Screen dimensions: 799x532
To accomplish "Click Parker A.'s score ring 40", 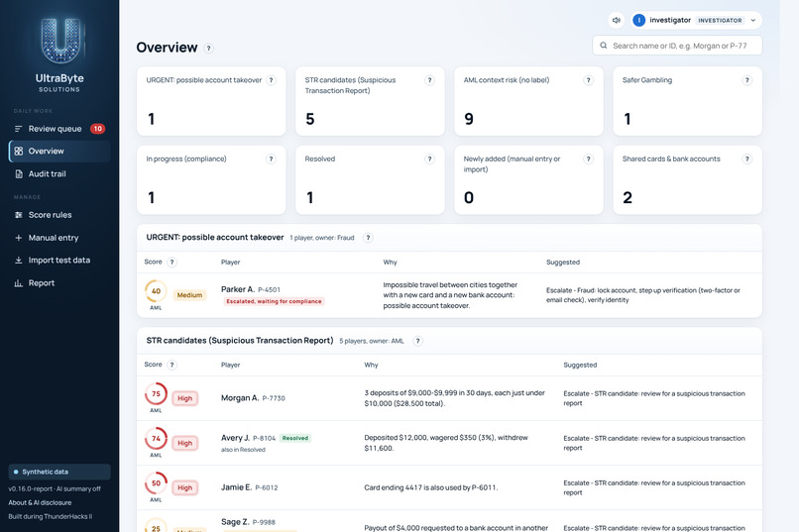I will (156, 291).
